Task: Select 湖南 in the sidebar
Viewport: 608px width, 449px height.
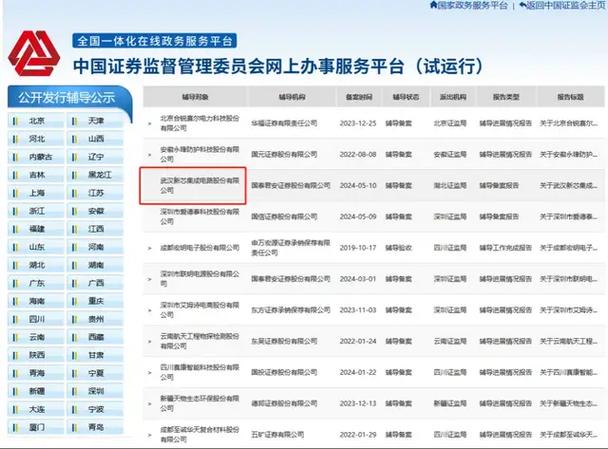Action: pos(95,265)
